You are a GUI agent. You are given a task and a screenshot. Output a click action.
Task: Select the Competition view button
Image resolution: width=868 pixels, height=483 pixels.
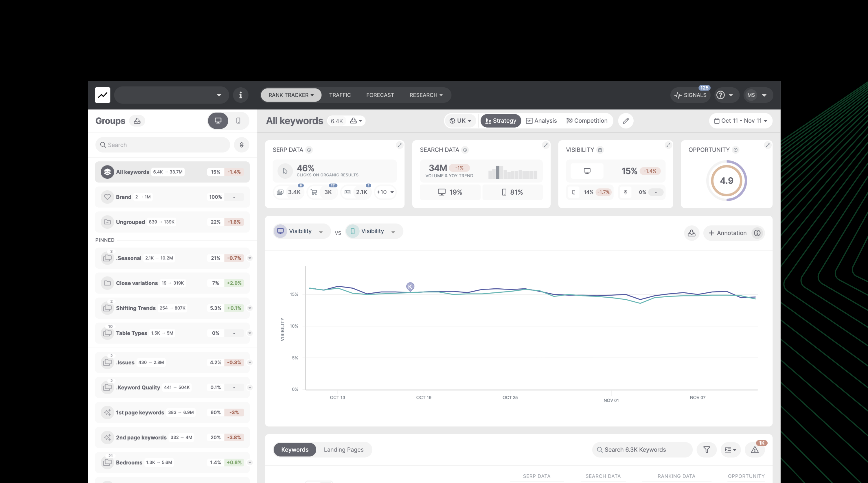pyautogui.click(x=587, y=121)
